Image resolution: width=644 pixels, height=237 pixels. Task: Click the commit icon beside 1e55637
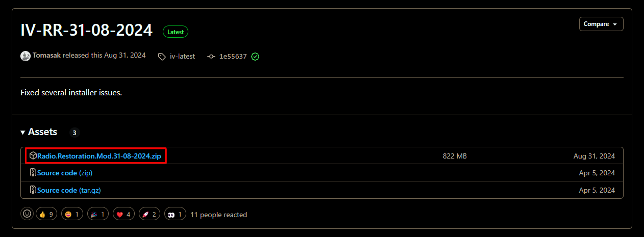(211, 57)
